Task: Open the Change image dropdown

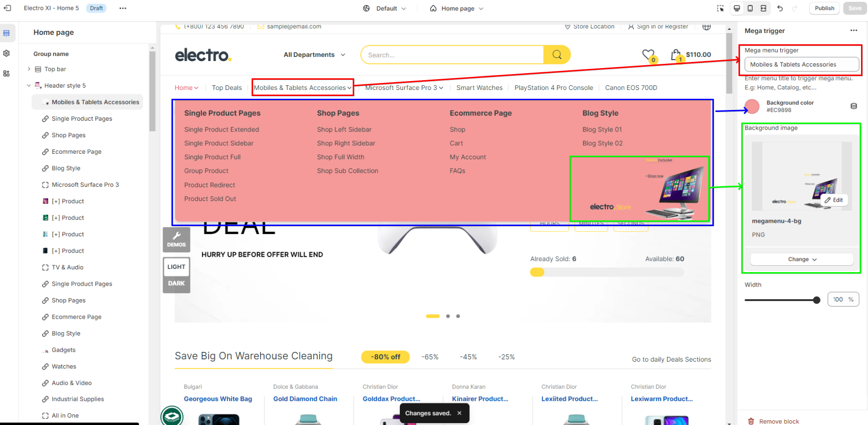Action: click(x=802, y=259)
